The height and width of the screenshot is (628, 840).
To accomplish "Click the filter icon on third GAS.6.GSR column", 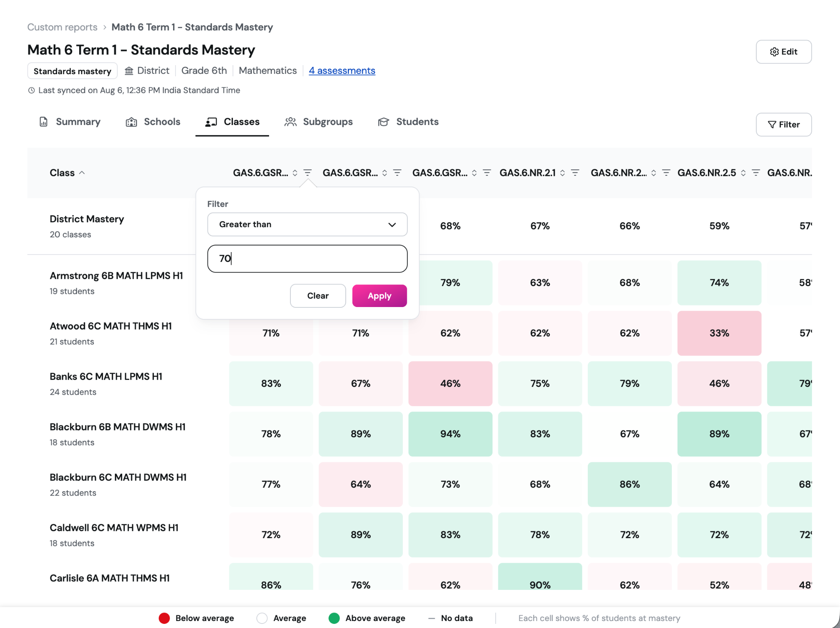I will [487, 173].
